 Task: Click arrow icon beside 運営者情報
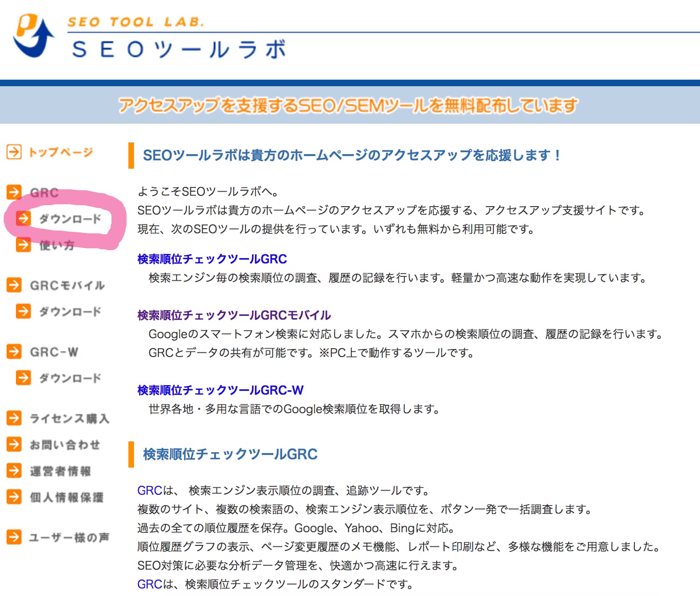(14, 470)
